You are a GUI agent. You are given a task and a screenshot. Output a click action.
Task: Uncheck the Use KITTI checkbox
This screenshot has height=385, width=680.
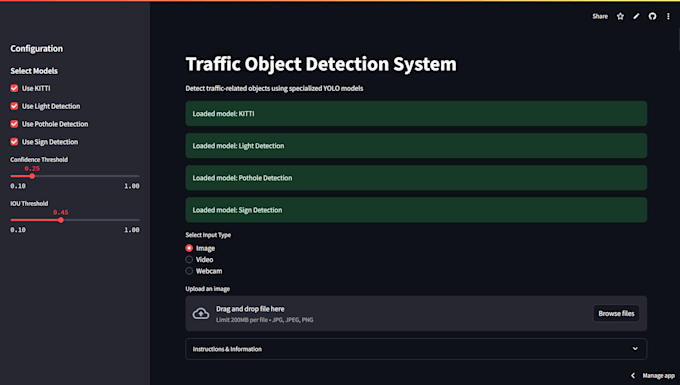point(14,88)
